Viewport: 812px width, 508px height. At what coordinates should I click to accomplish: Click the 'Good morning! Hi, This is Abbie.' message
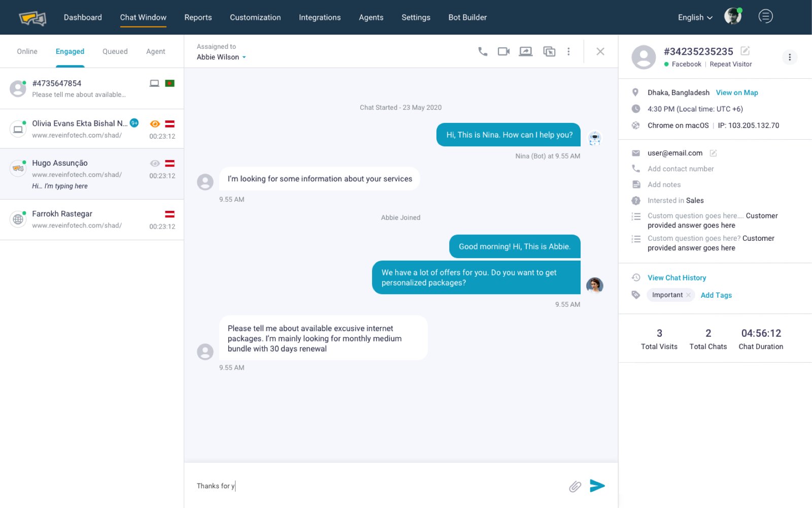click(515, 246)
